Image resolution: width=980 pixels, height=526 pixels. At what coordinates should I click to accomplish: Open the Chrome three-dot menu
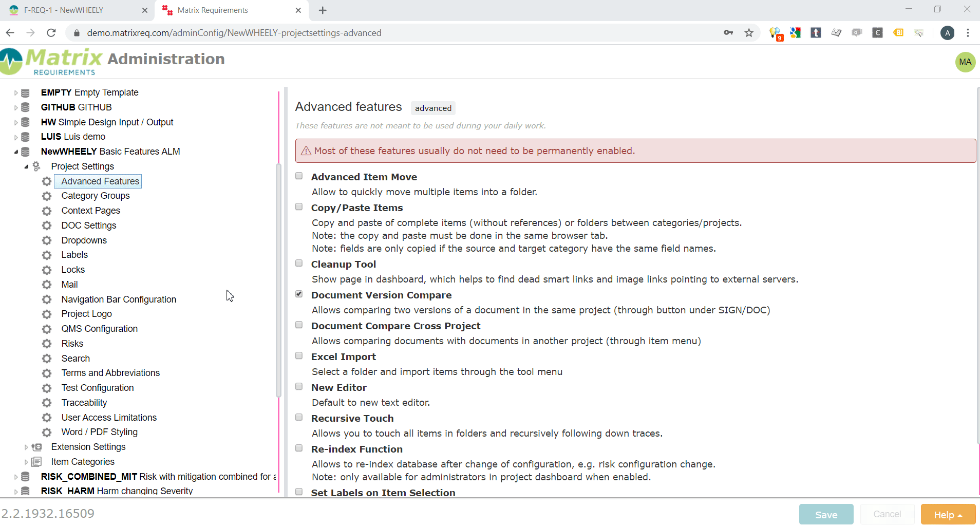[968, 33]
